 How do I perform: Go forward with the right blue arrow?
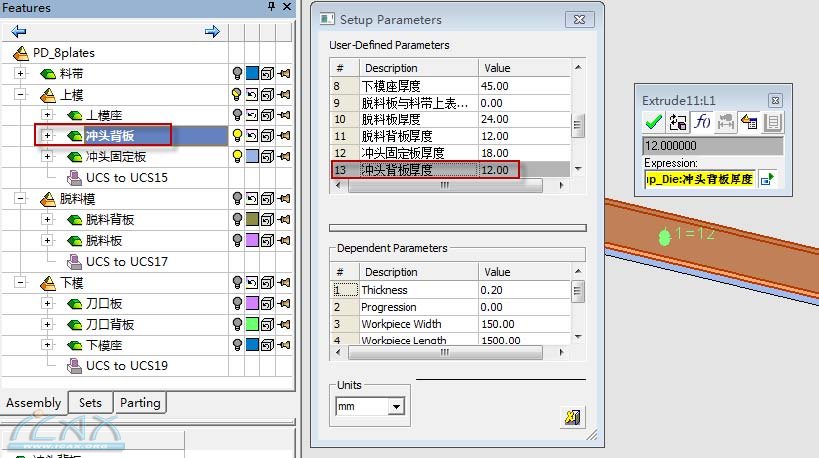212,31
